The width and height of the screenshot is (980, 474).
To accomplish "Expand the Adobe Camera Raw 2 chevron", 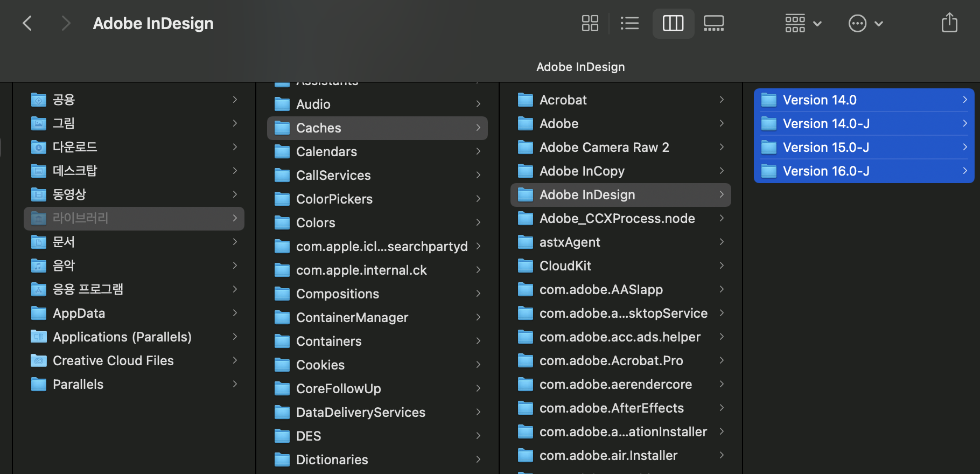I will tap(722, 147).
